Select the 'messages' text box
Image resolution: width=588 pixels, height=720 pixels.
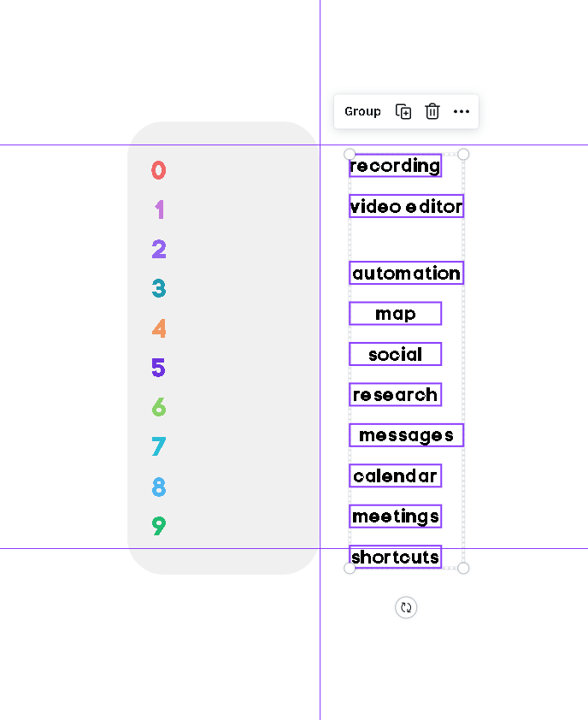407,435
